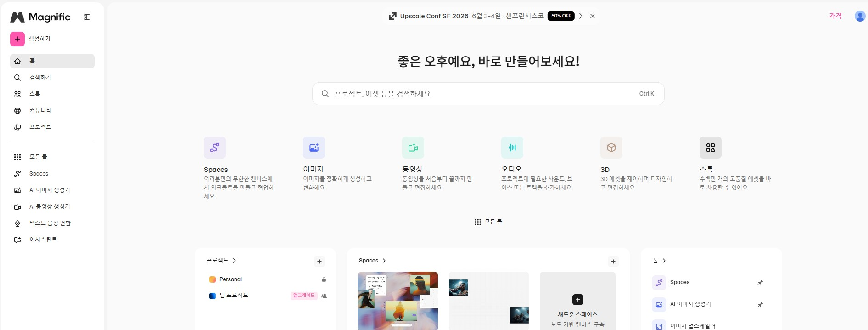The width and height of the screenshot is (868, 330).
Task: Select 텍스트 음성 변환 in the sidebar
Action: (x=52, y=223)
